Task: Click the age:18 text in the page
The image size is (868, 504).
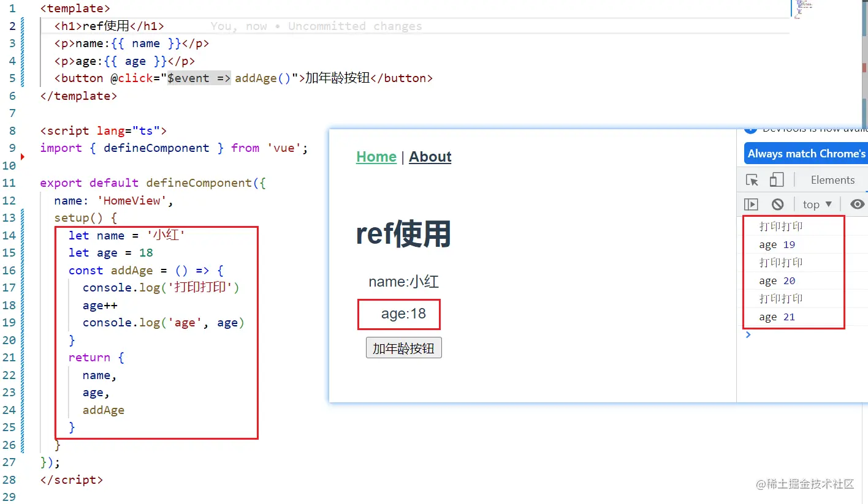Action: tap(403, 314)
